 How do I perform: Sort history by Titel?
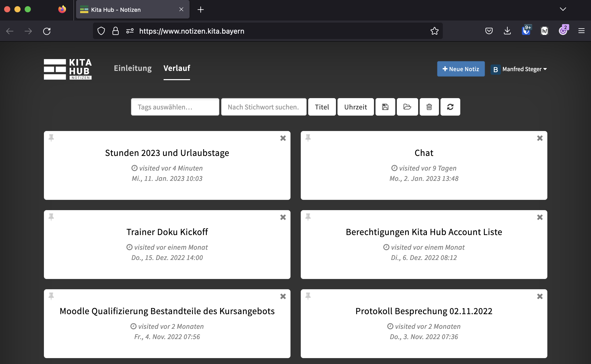point(322,107)
